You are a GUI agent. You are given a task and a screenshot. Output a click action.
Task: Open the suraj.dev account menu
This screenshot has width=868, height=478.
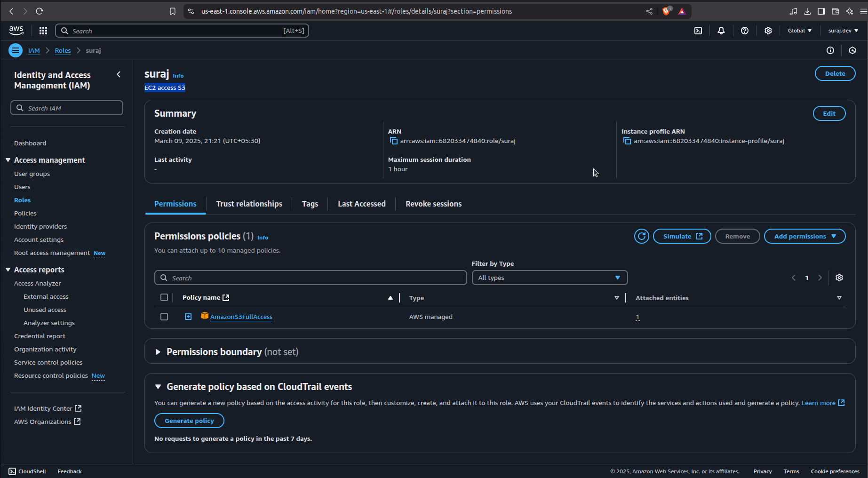coord(843,31)
